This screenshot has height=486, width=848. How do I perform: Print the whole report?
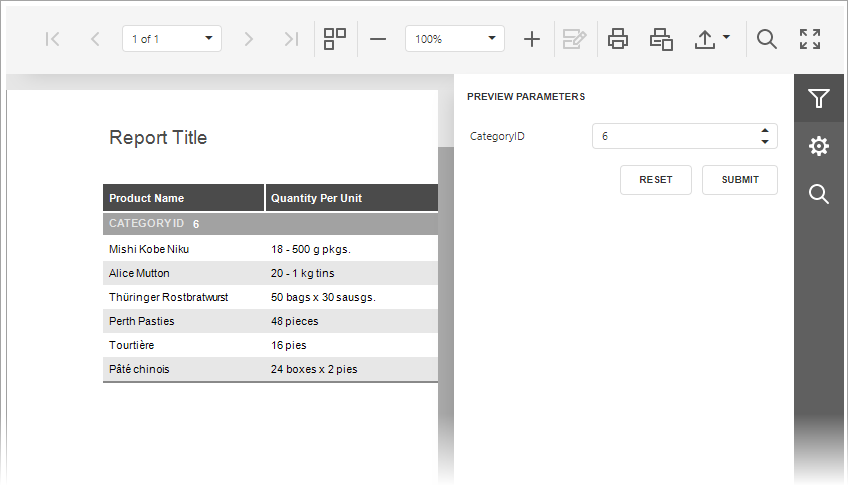pos(618,39)
